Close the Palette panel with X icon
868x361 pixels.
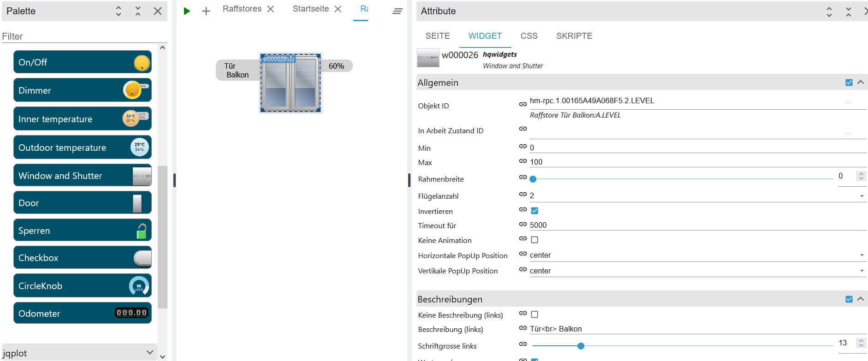[158, 11]
